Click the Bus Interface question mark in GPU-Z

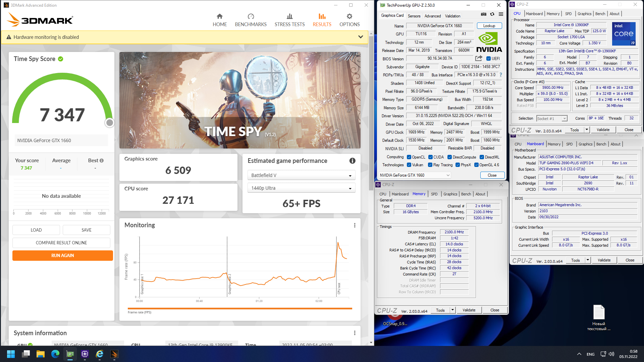tap(501, 75)
